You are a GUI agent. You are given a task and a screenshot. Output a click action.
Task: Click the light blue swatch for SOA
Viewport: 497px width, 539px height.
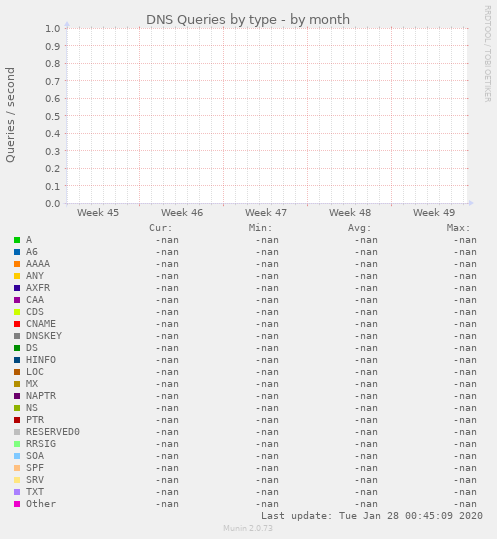(x=17, y=456)
